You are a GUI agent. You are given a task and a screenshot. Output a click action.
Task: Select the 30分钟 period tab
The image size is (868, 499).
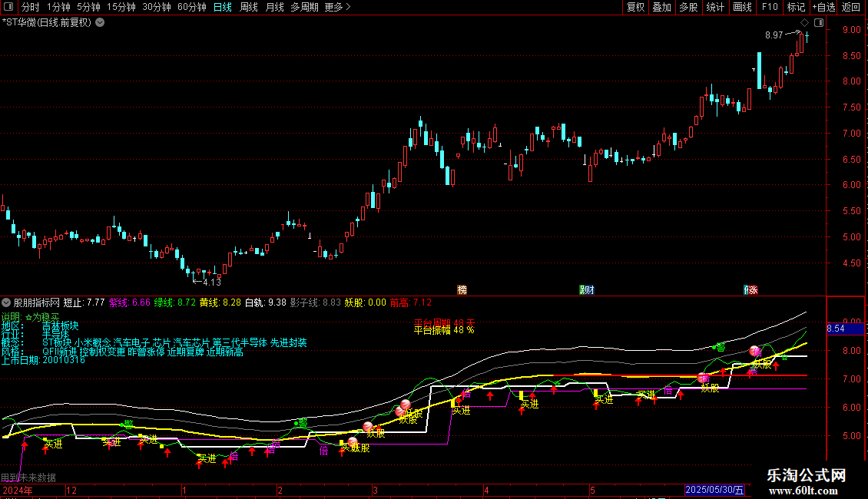pyautogui.click(x=157, y=7)
